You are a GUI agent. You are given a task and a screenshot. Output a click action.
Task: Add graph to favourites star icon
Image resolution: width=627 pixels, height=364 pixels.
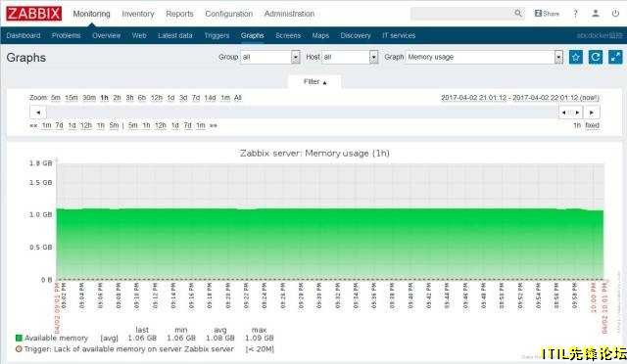[576, 57]
